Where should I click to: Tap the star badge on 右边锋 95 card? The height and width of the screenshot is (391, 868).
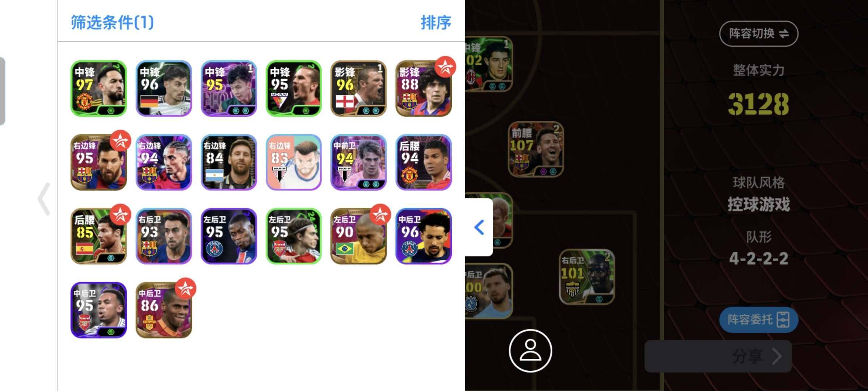[120, 141]
